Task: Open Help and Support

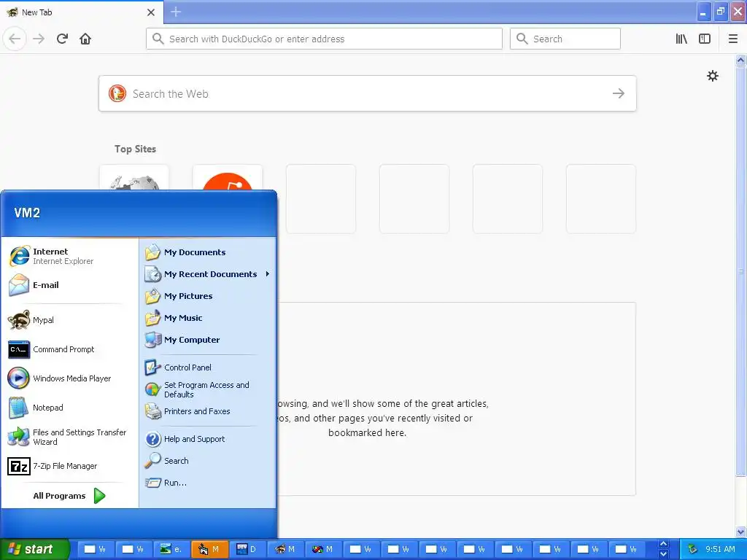Action: pyautogui.click(x=208, y=439)
